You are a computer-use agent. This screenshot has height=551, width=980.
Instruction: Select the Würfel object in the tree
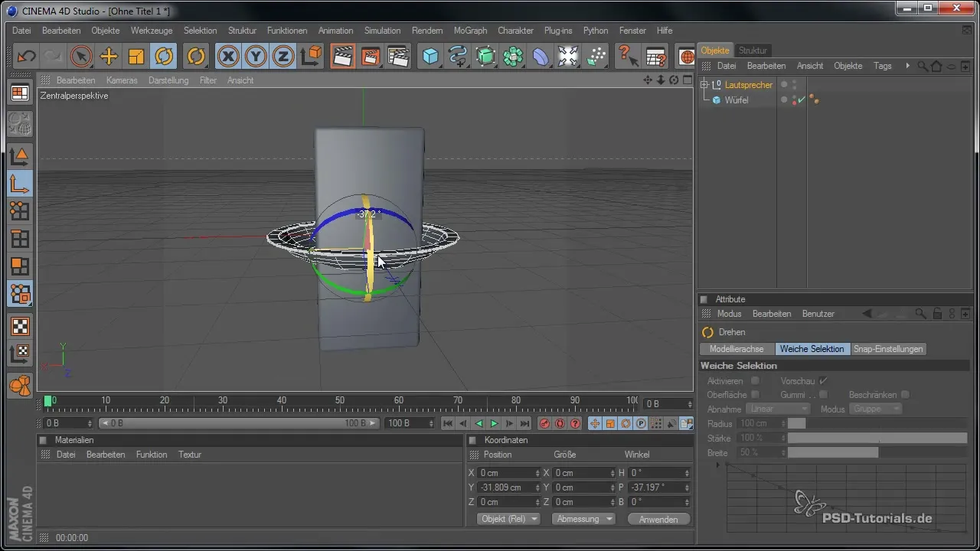tap(737, 100)
